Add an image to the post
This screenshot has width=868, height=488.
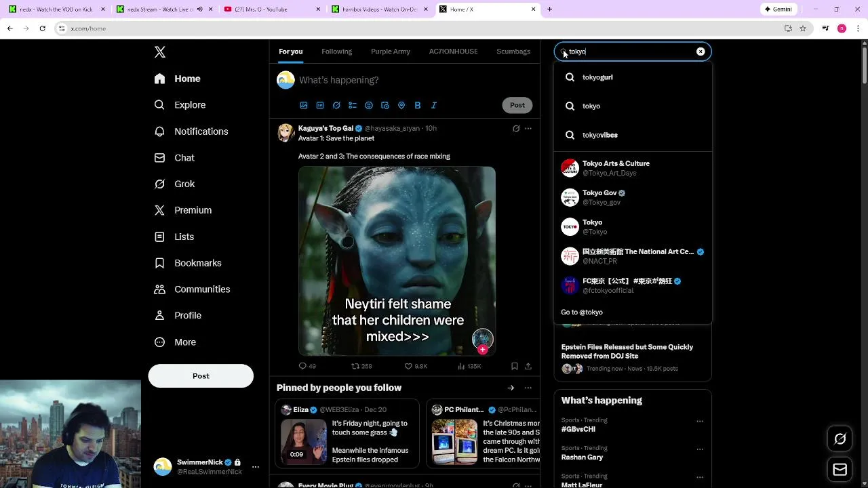[x=304, y=106]
